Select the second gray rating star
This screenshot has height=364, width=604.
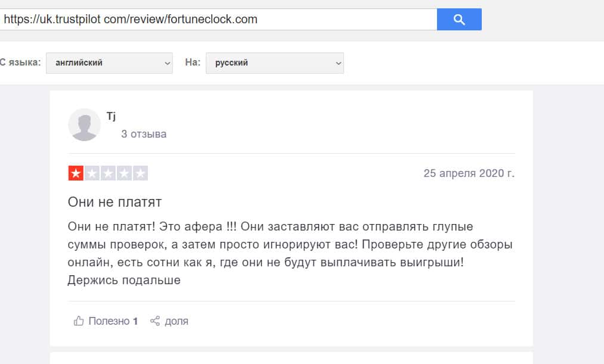point(92,173)
